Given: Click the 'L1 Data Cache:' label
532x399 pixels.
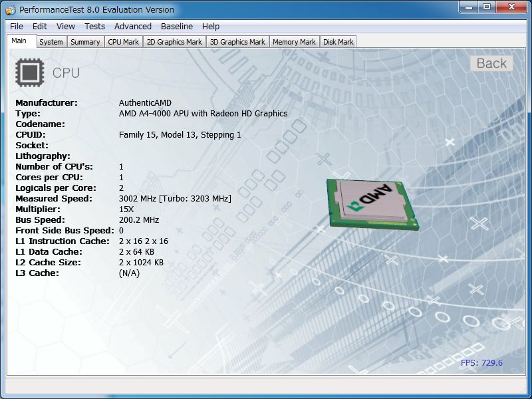Looking at the screenshot, I should 49,252.
